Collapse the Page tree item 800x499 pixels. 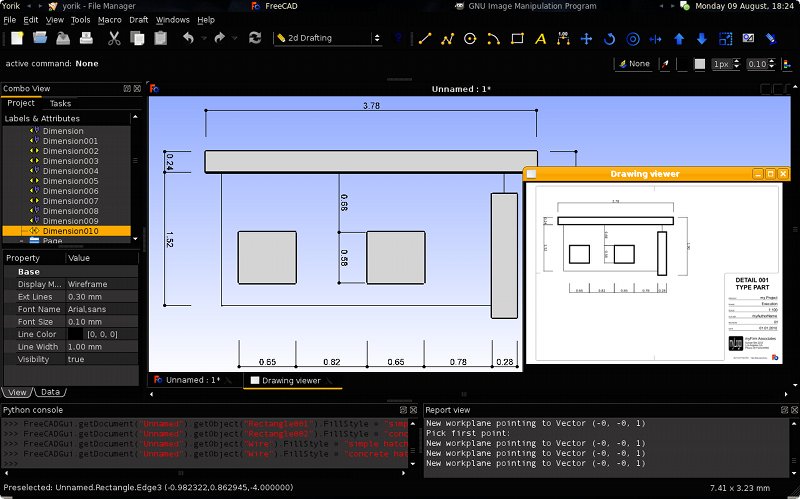tap(21, 241)
